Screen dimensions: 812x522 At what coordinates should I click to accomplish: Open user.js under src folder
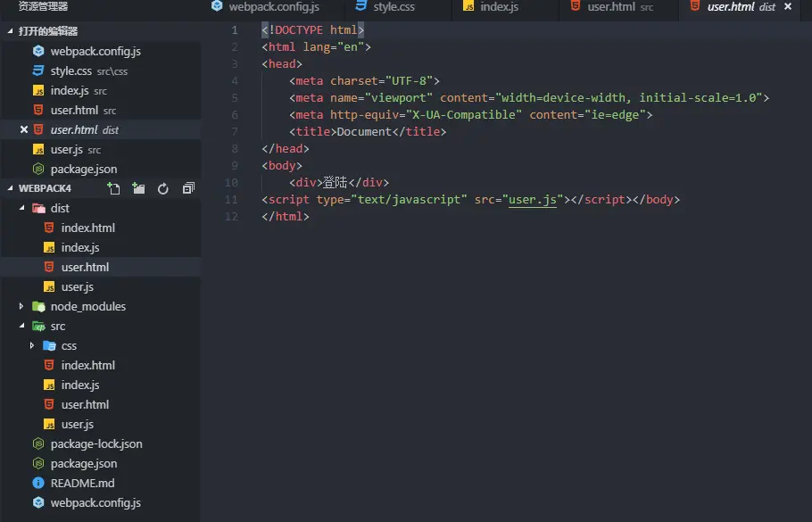click(x=101, y=425)
